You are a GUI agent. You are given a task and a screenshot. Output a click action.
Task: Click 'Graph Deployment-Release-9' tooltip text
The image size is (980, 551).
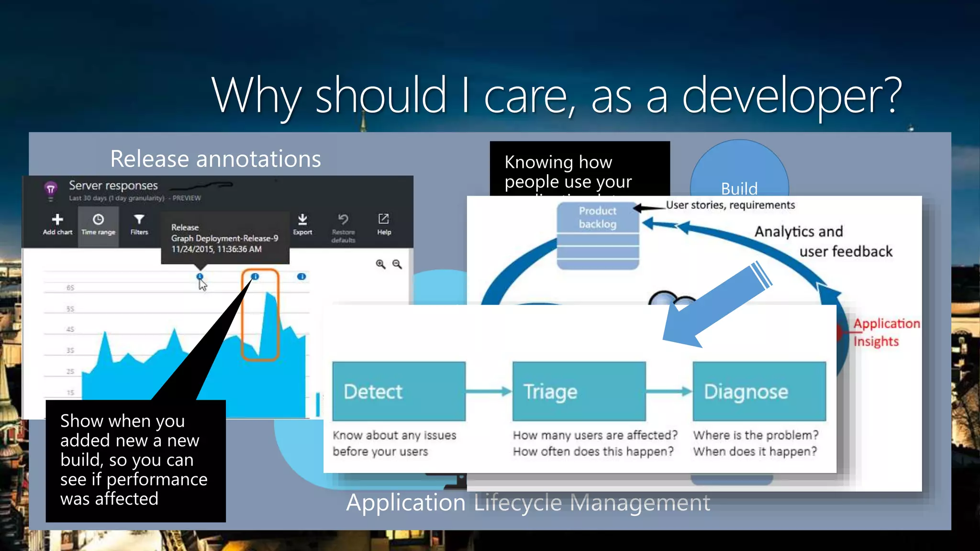coord(225,238)
